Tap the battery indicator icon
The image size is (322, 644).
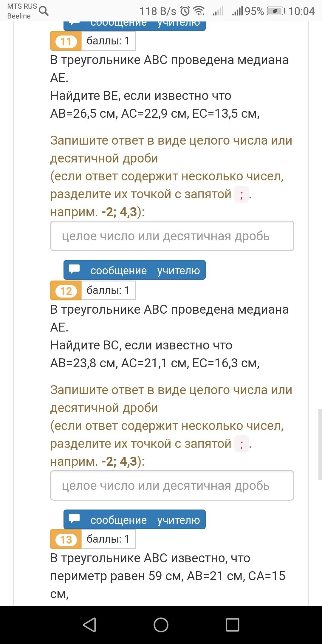tap(276, 11)
